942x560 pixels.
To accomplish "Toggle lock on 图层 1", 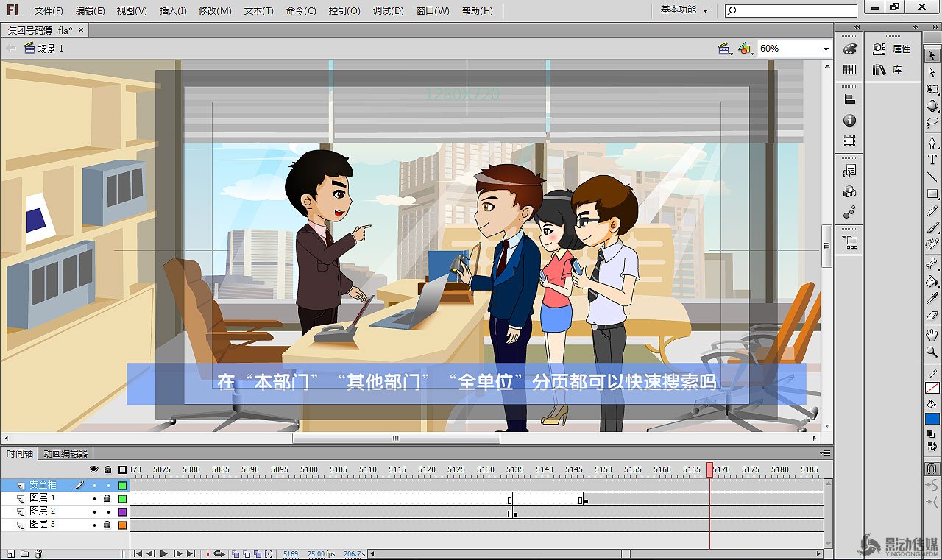I will click(107, 499).
